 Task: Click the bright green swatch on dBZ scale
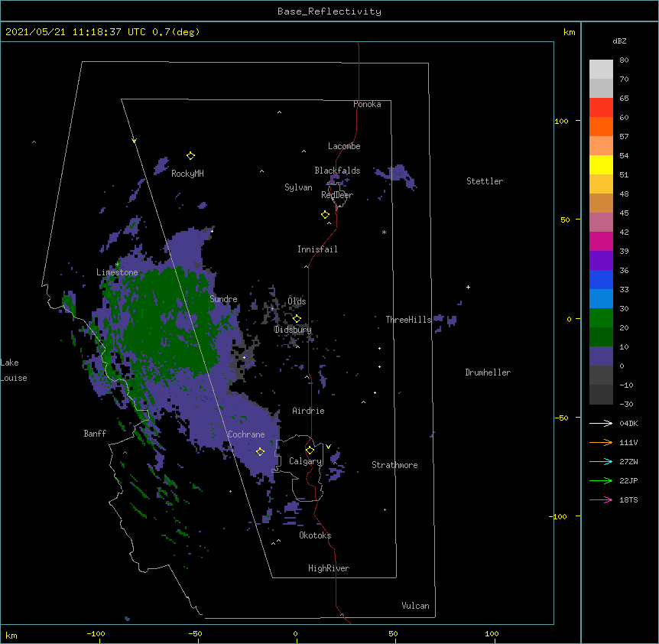click(x=601, y=318)
